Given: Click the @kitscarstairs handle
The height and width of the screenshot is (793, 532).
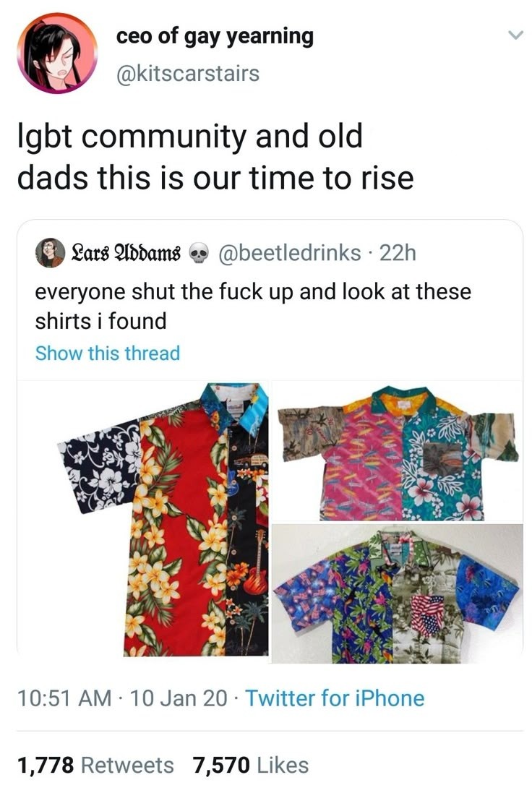Looking at the screenshot, I should click(x=188, y=72).
